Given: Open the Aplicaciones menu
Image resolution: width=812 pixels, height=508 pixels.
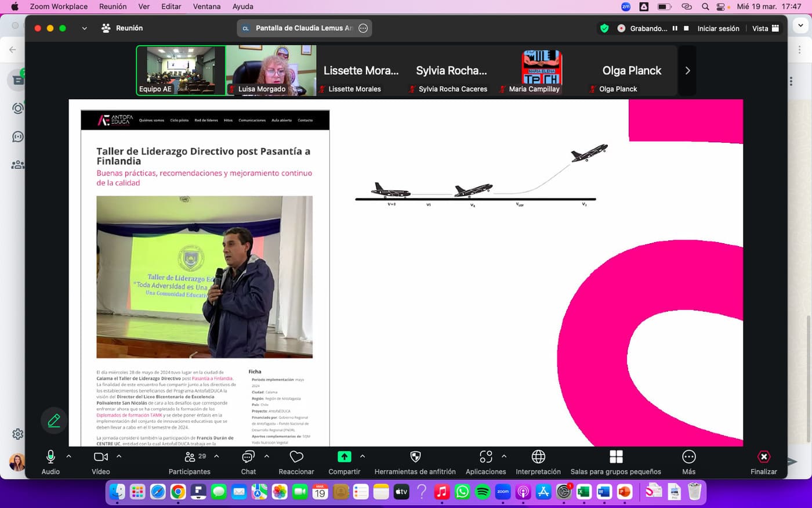Looking at the screenshot, I should [x=486, y=462].
